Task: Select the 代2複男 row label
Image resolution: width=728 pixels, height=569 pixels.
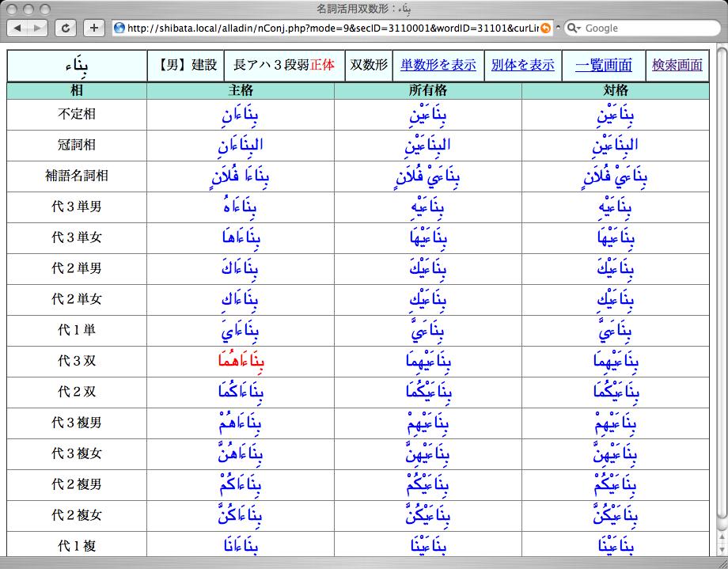Action: click(77, 484)
